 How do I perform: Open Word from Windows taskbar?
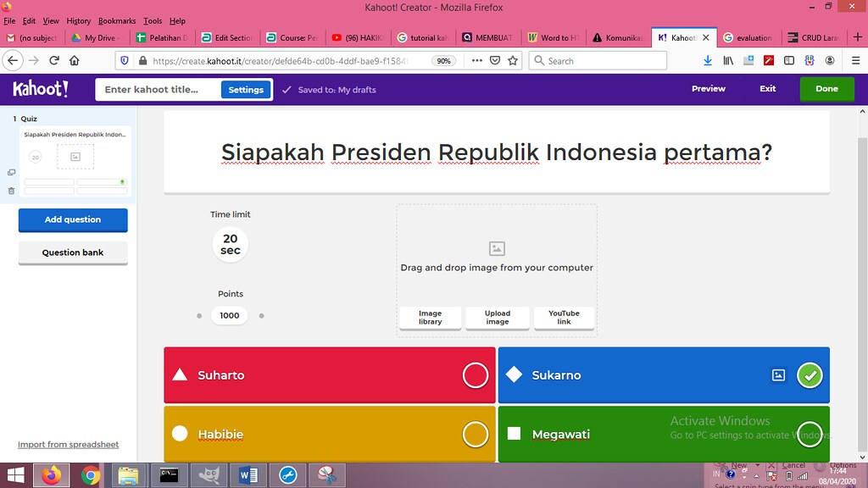click(x=248, y=475)
